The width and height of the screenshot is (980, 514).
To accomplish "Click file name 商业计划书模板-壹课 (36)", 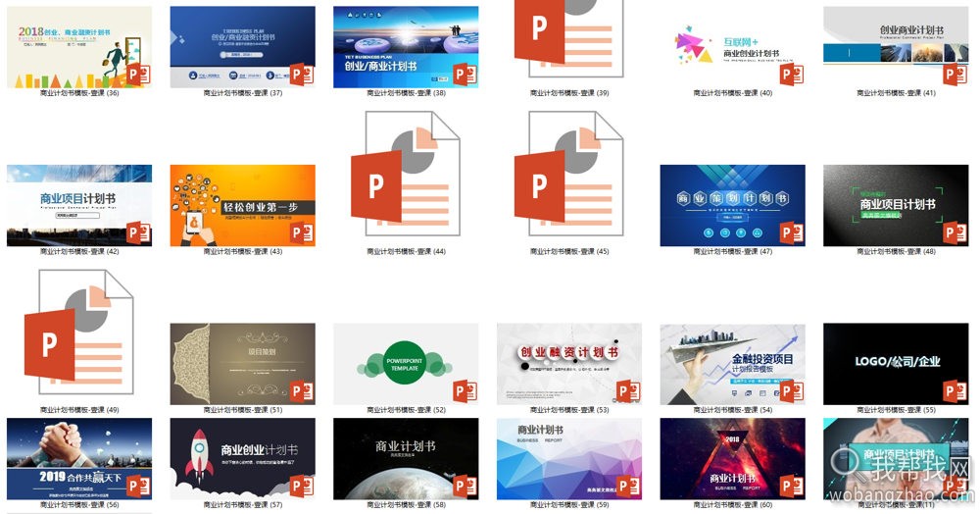I will (x=79, y=93).
